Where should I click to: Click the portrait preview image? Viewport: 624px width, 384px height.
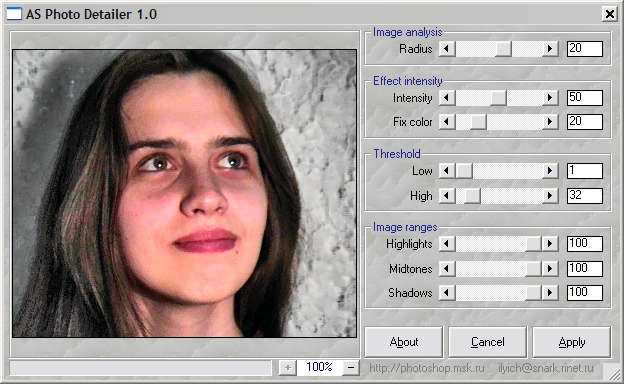pyautogui.click(x=185, y=193)
